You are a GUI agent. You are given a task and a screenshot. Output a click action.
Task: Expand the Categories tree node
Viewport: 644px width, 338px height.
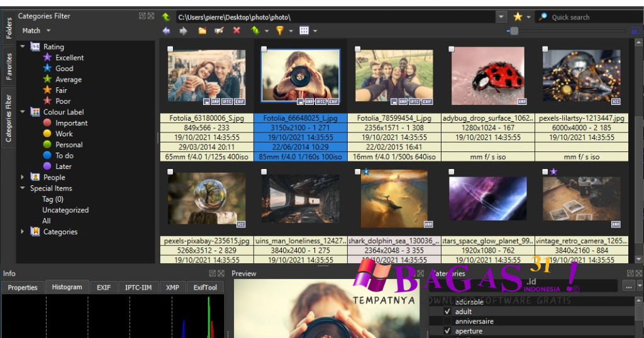(x=23, y=231)
